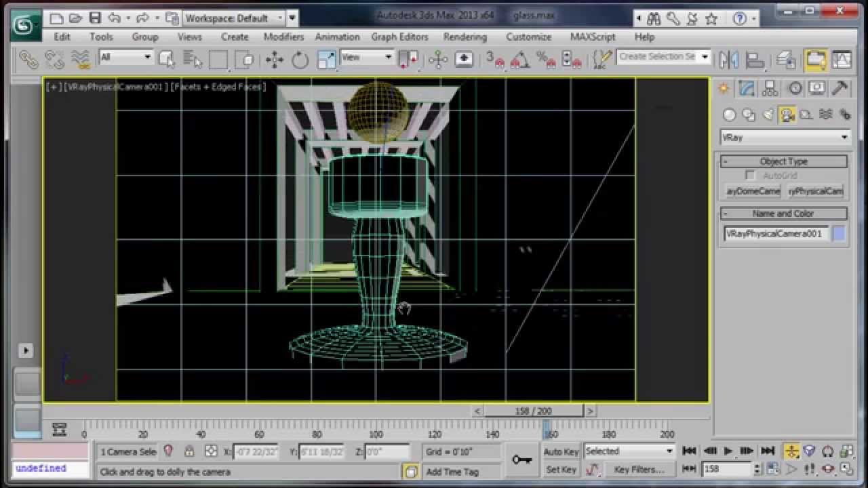The height and width of the screenshot is (488, 868).
Task: Open the Customize menu
Action: point(528,37)
